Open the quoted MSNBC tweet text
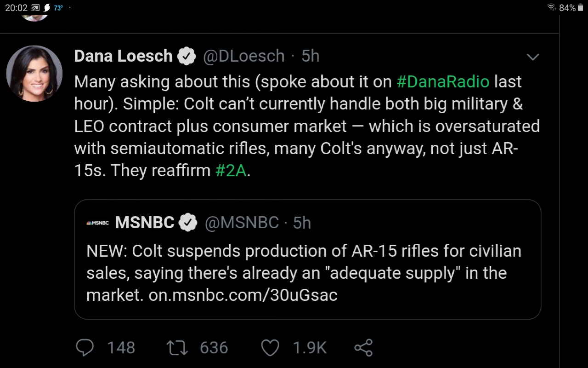 [304, 273]
